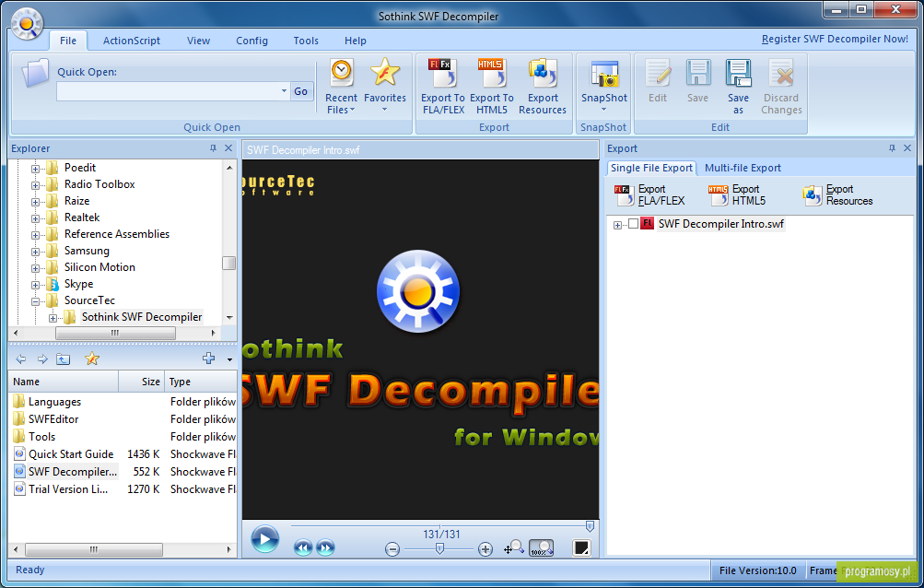Zoom in the SWF preview
924x588 pixels.
(485, 549)
